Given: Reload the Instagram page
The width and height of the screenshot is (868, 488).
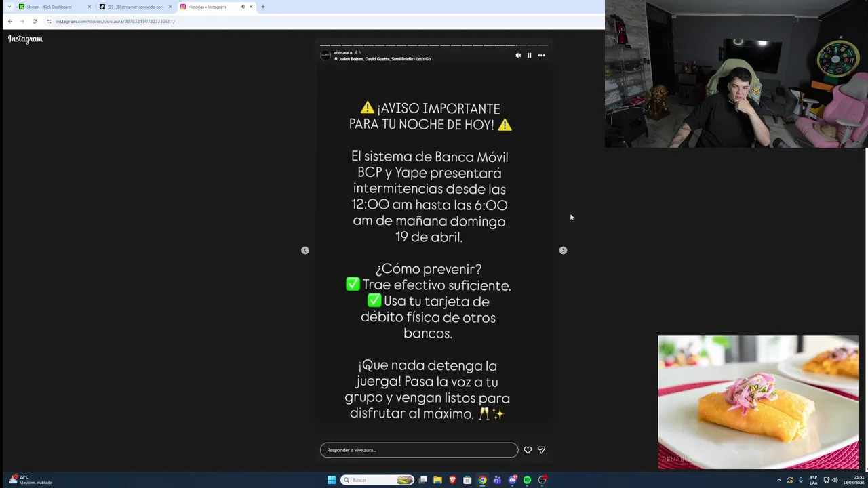Looking at the screenshot, I should pos(35,21).
